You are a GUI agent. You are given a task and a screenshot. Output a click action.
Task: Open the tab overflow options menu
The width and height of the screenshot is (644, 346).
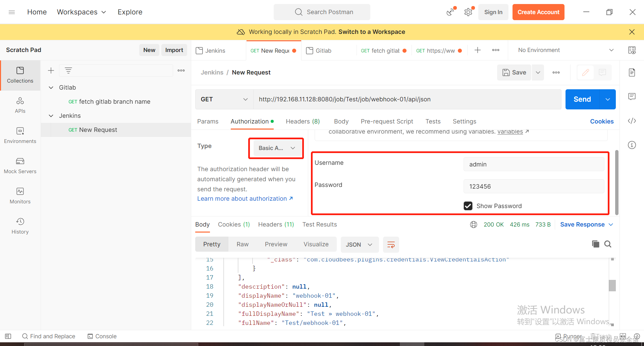click(496, 50)
